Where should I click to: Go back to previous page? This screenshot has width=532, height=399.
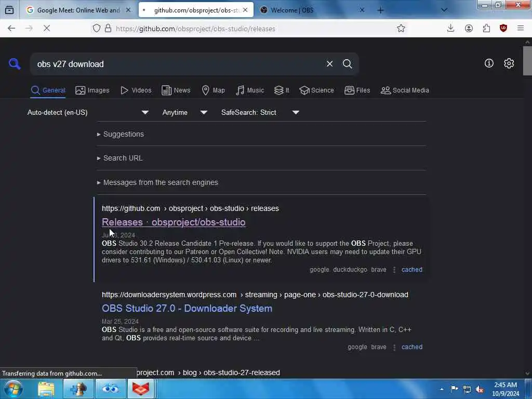click(x=11, y=29)
